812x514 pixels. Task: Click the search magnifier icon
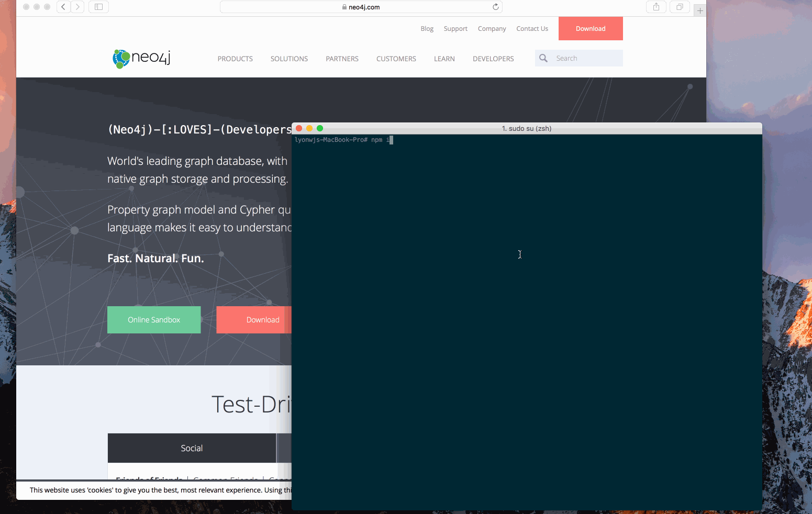(543, 58)
